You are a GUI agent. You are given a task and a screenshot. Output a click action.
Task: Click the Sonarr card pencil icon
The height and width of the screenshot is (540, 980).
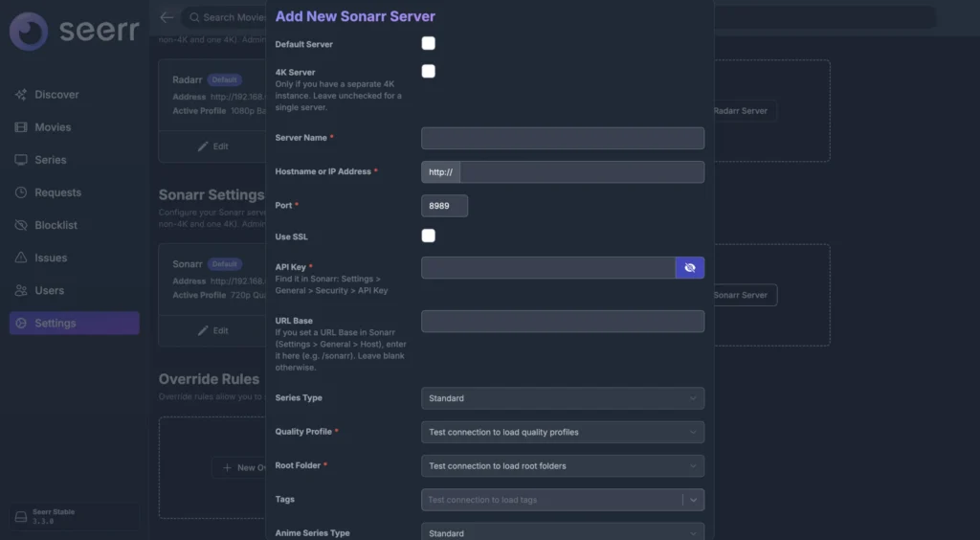pos(203,330)
